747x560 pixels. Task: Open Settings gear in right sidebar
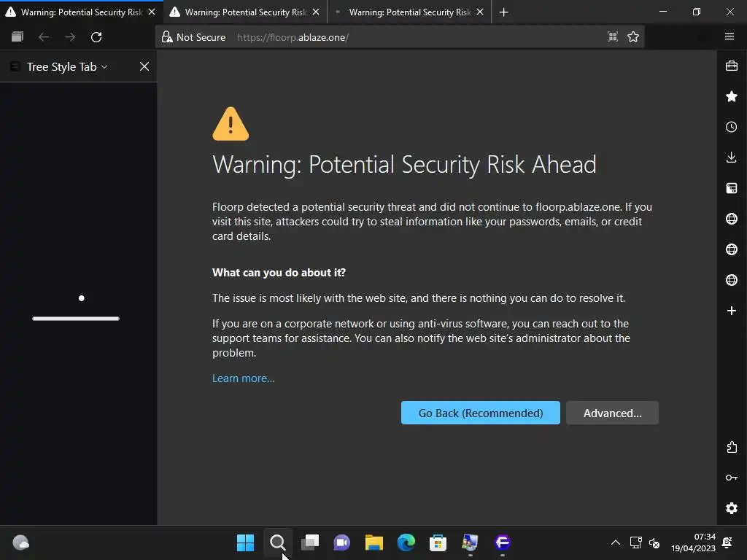[x=731, y=508]
